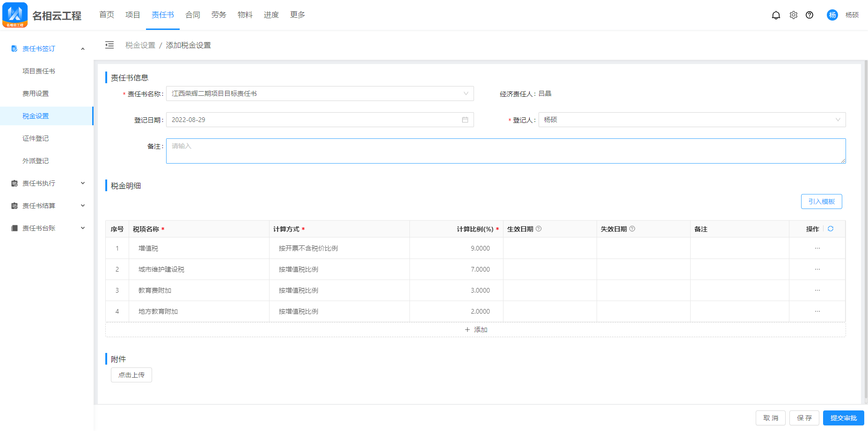Click the 计算比例 cell 9.0000
This screenshot has height=431, width=868.
tap(456, 248)
